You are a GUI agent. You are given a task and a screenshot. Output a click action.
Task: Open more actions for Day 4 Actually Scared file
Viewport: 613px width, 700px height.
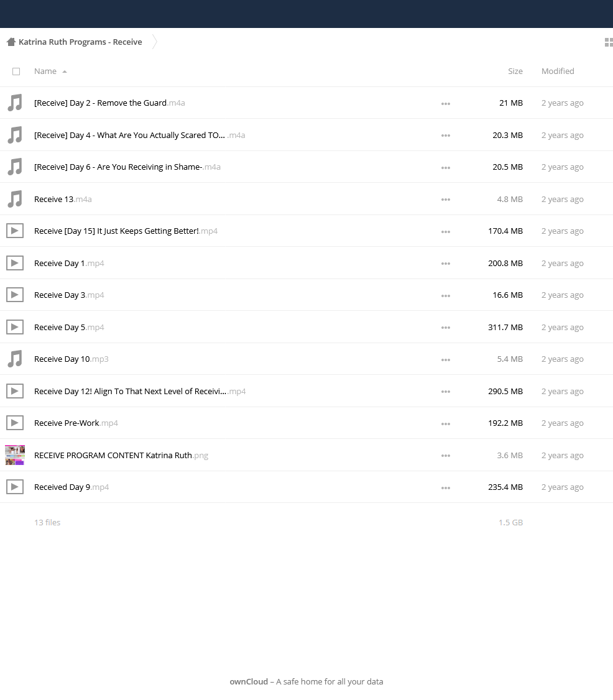(x=446, y=136)
